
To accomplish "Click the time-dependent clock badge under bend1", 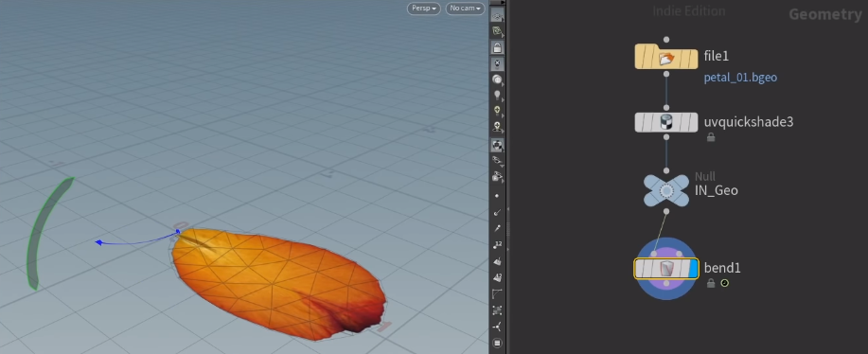I will coord(725,283).
